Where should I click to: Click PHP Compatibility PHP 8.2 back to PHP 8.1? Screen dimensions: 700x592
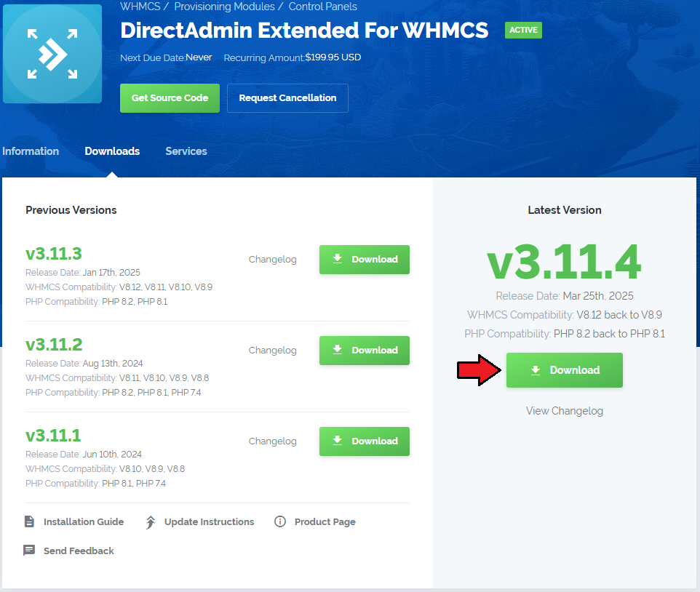coord(564,334)
